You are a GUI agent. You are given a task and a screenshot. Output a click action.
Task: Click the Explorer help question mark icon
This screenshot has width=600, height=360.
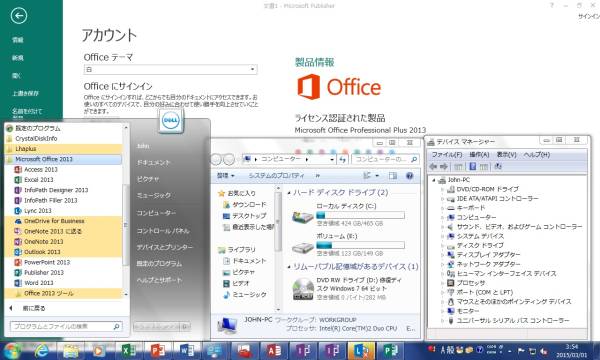(x=409, y=176)
